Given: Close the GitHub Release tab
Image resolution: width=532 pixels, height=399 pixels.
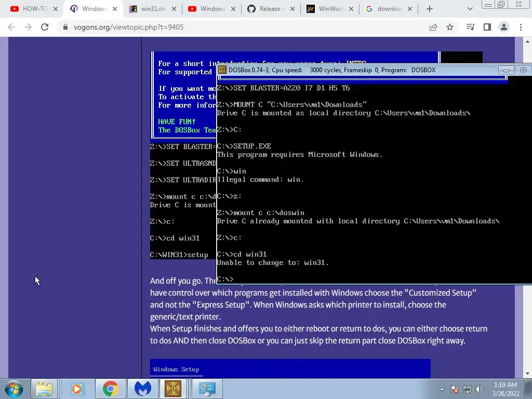Looking at the screenshot, I should 292,9.
